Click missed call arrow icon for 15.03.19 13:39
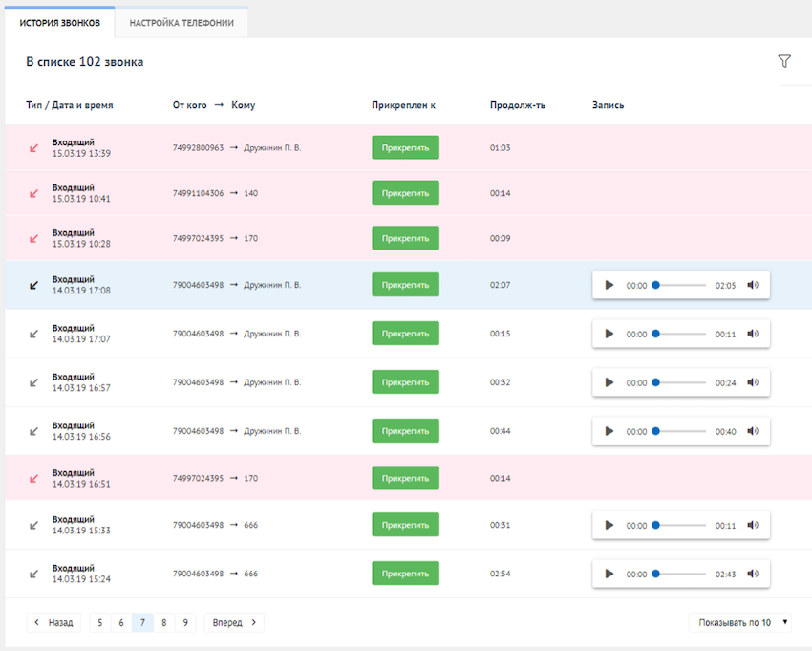 click(34, 148)
